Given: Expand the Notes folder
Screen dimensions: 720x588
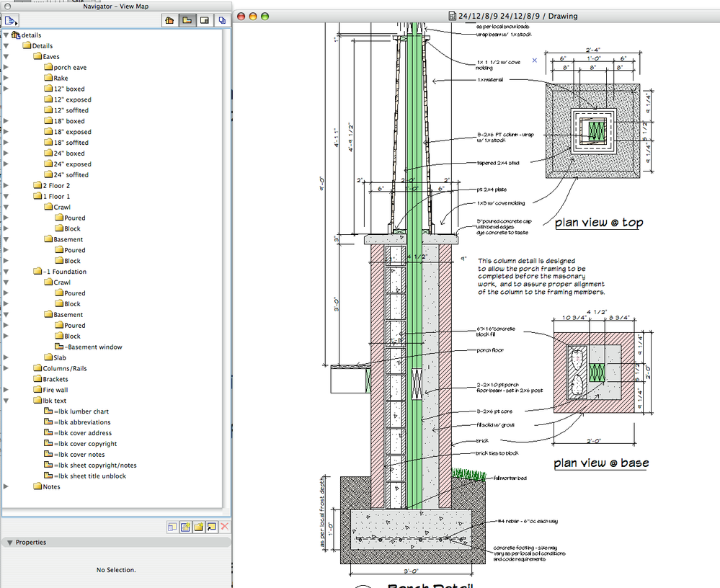Looking at the screenshot, I should [x=6, y=486].
